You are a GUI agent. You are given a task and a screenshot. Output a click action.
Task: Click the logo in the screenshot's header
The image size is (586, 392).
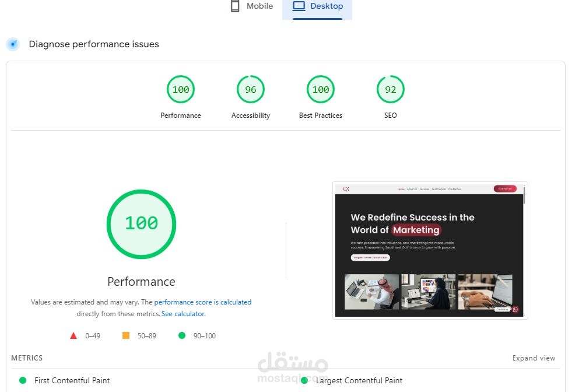click(346, 189)
